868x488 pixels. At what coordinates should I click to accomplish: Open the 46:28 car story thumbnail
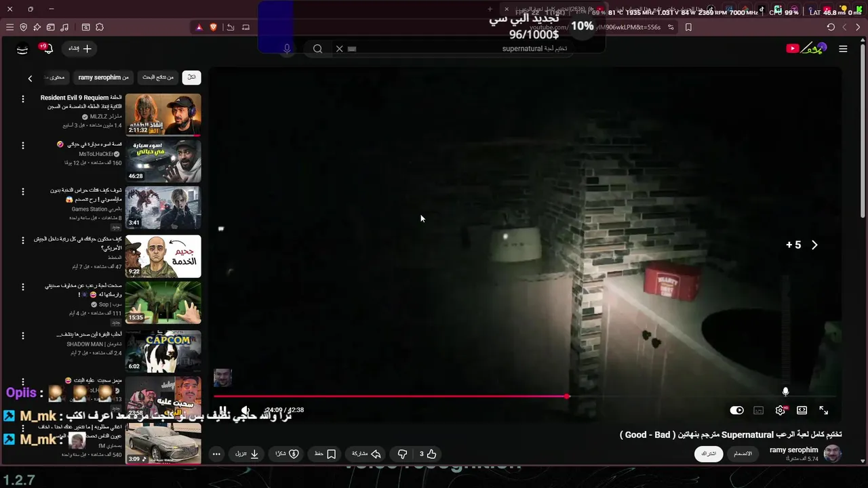tap(163, 161)
